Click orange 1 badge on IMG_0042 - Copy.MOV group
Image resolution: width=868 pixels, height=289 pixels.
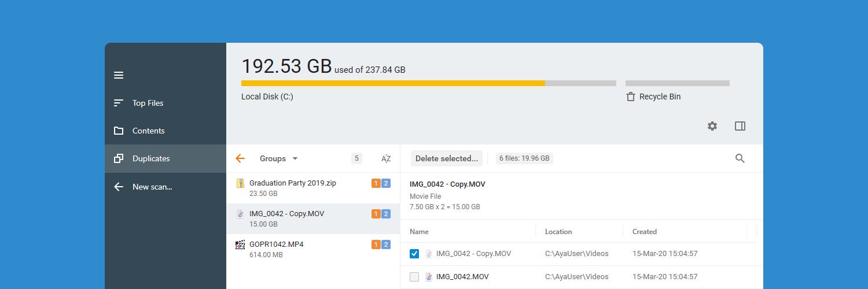[x=376, y=214]
